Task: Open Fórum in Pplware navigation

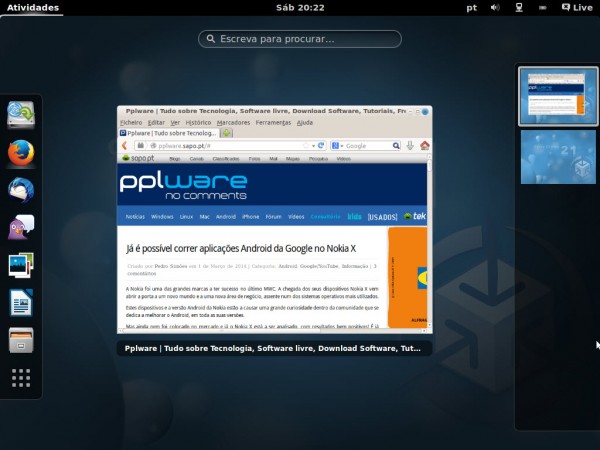Action: (274, 217)
